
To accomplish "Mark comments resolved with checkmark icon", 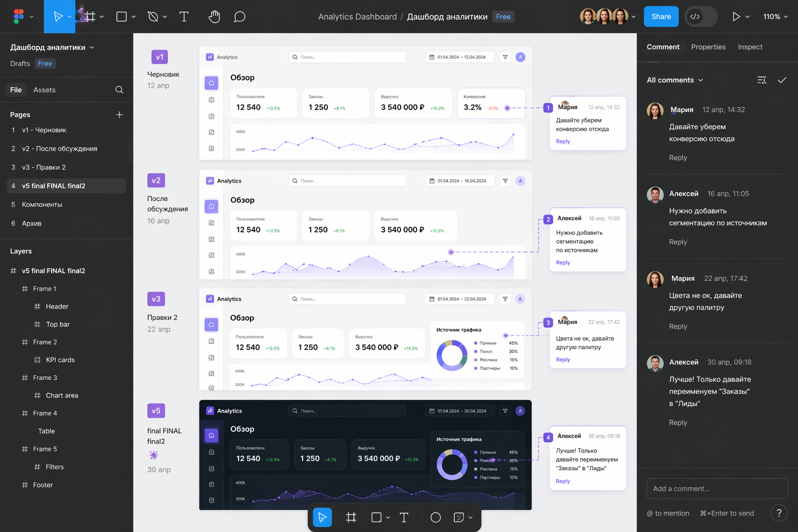I will point(782,80).
